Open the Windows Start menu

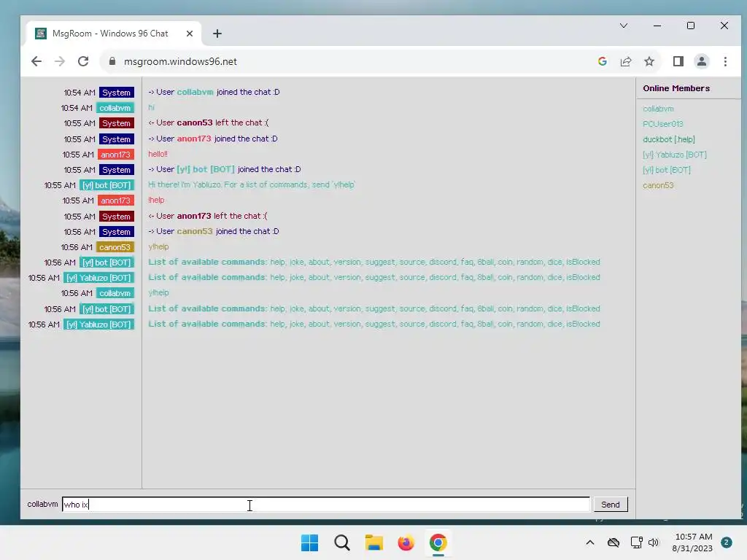click(x=309, y=542)
